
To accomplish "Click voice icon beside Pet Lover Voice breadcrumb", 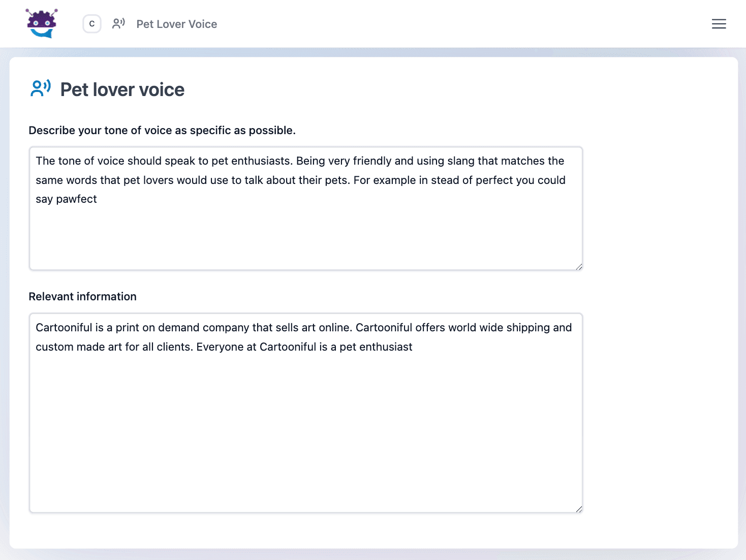I will pyautogui.click(x=118, y=24).
